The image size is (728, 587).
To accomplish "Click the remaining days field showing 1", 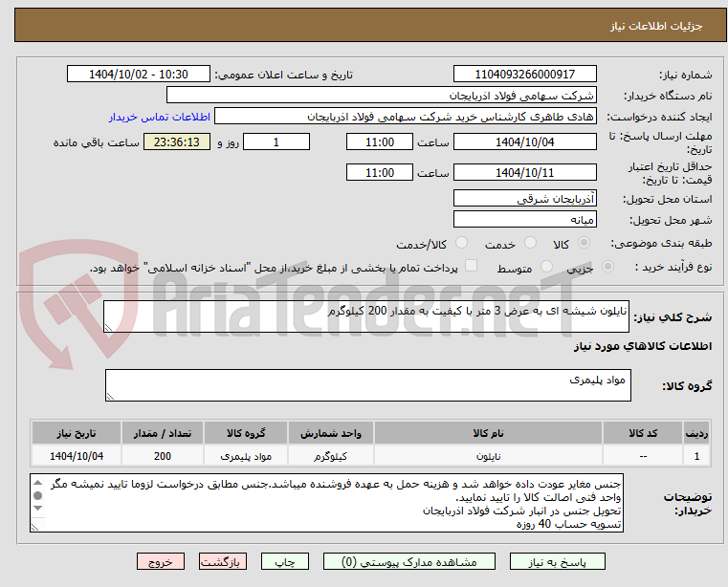I will coord(276,142).
